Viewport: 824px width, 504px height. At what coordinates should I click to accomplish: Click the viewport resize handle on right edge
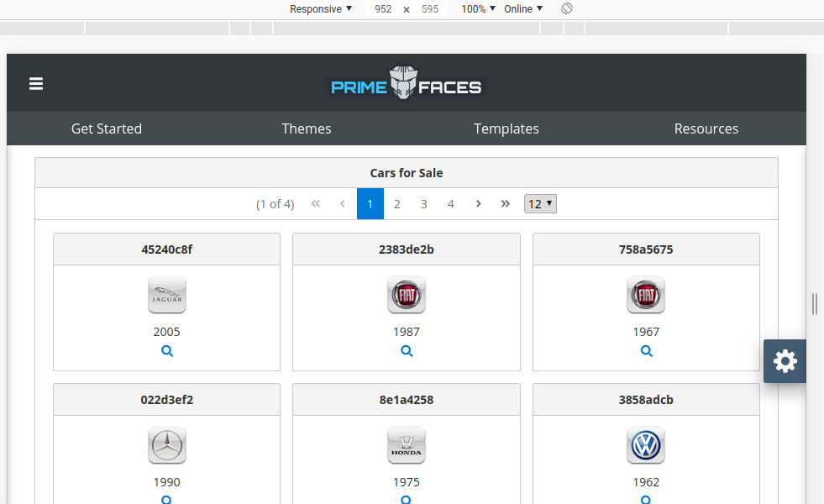815,304
